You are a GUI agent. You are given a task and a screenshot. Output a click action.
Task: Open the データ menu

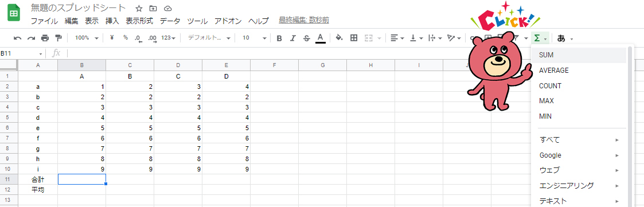[170, 21]
